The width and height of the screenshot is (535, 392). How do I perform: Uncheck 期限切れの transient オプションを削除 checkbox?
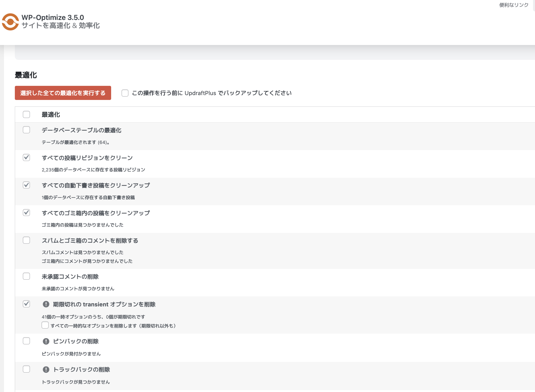tap(26, 304)
